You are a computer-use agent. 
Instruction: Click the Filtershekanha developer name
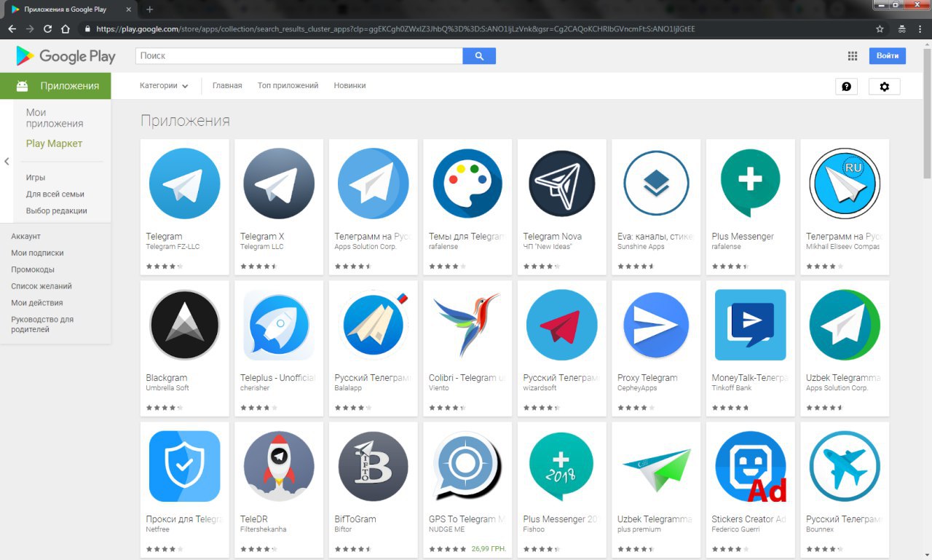pos(264,529)
